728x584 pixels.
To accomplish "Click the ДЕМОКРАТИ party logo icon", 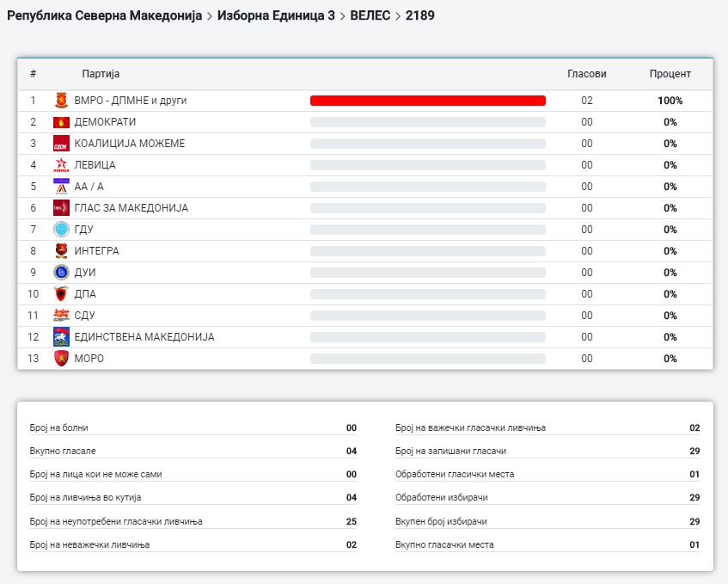I will click(x=61, y=122).
